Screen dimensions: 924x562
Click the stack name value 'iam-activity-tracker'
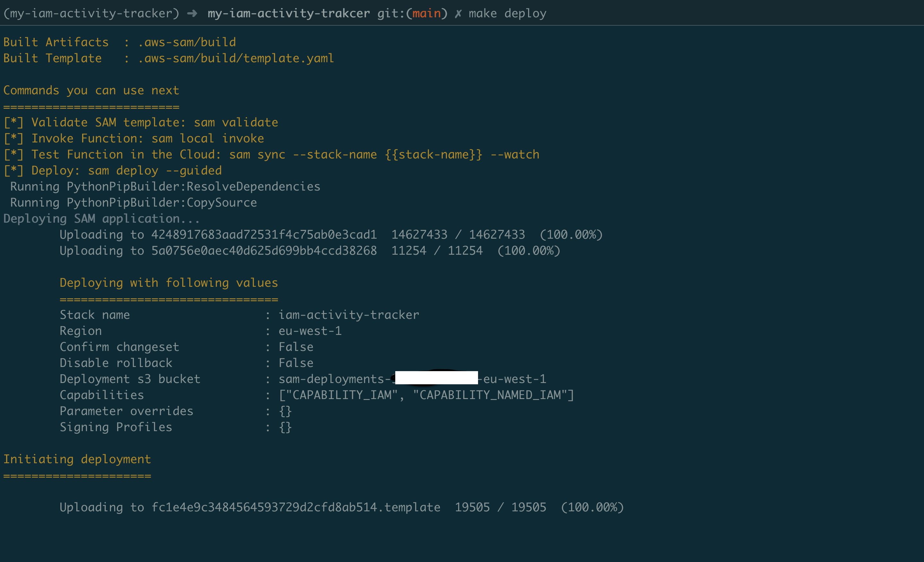(x=349, y=315)
